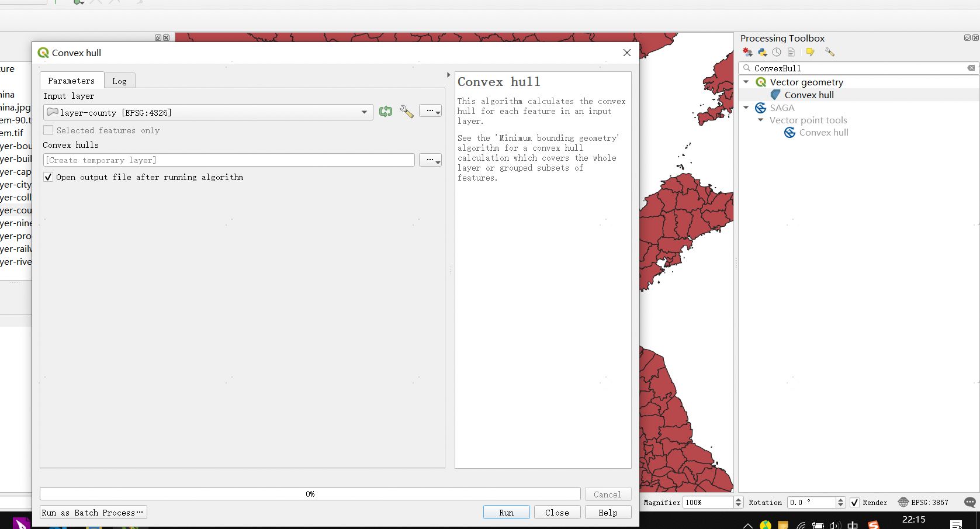Click Run as Batch Process button
Image resolution: width=980 pixels, height=529 pixels.
[93, 513]
